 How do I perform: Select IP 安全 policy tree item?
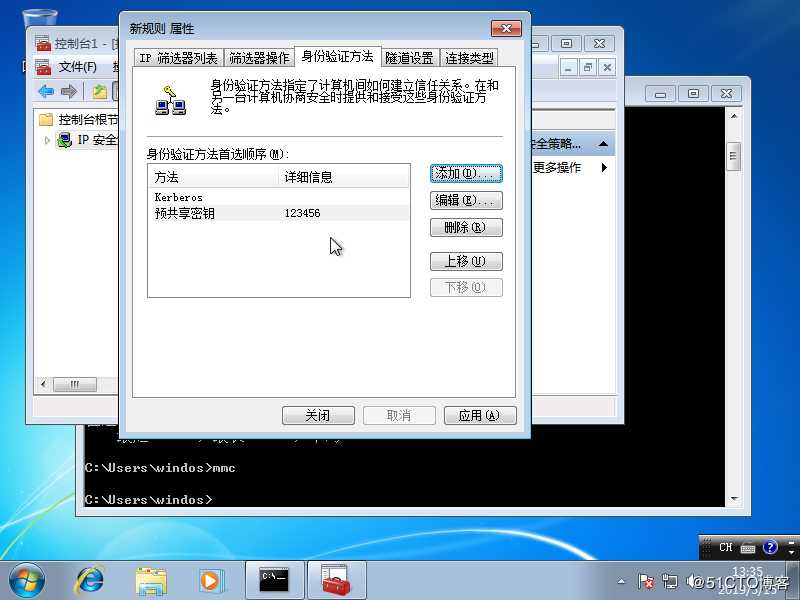pos(88,140)
